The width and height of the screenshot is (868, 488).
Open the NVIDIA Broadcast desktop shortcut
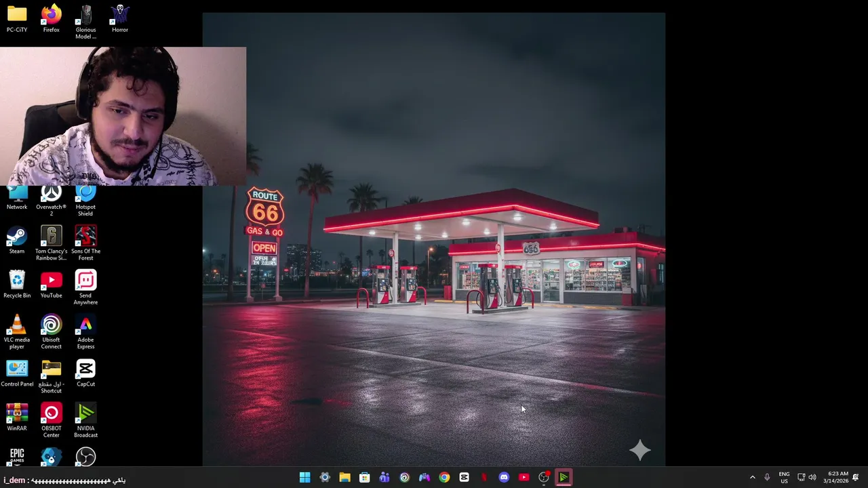pyautogui.click(x=85, y=420)
